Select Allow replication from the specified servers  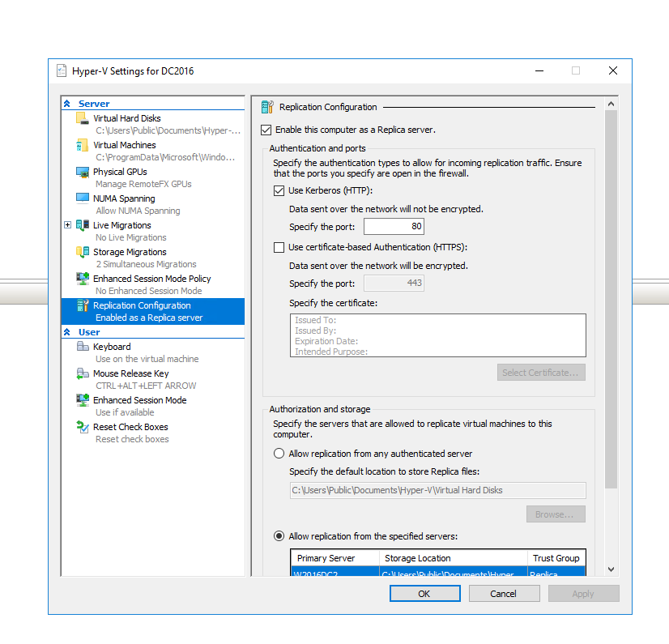coord(279,536)
